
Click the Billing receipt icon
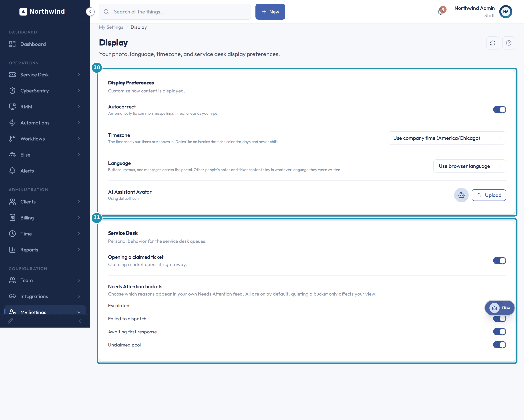[12, 218]
